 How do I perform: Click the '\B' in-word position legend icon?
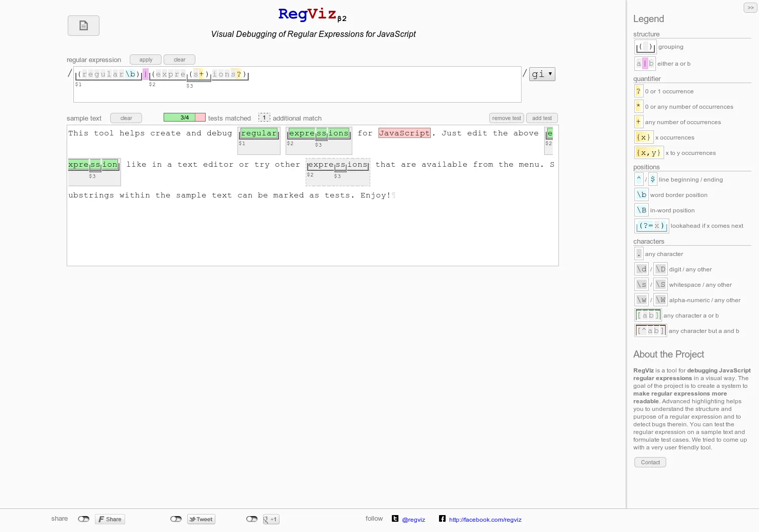[x=642, y=210]
